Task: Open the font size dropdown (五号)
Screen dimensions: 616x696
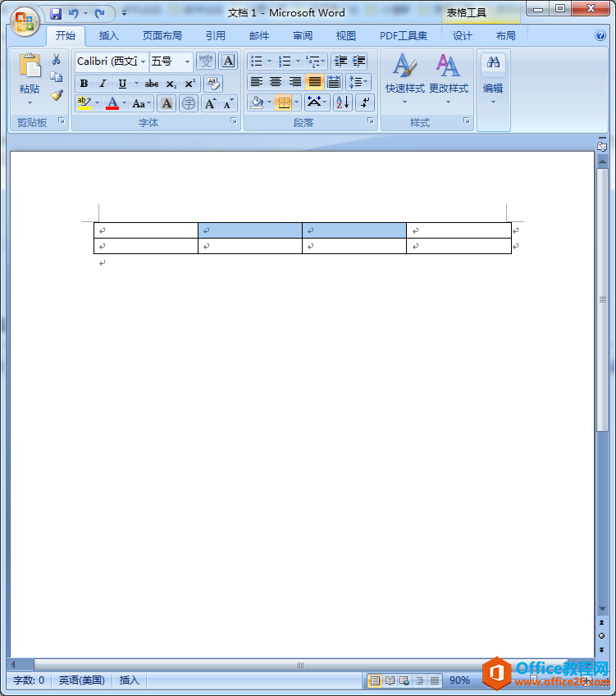Action: (x=187, y=61)
